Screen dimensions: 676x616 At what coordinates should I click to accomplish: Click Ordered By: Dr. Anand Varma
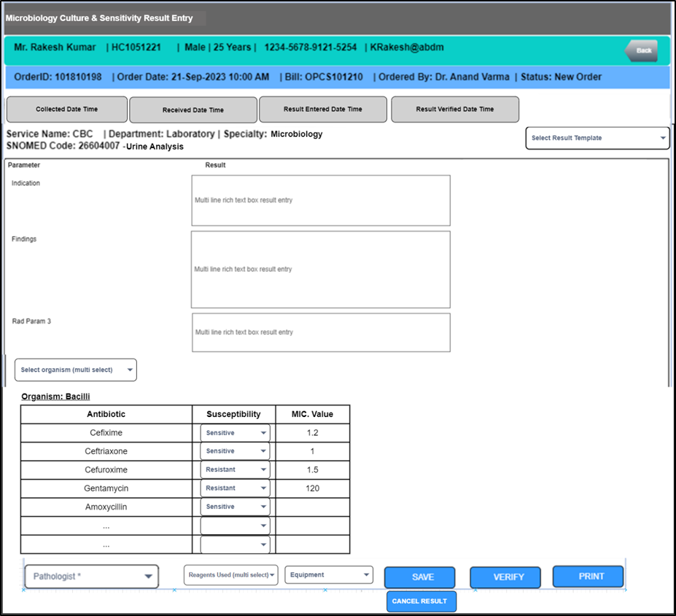point(444,77)
